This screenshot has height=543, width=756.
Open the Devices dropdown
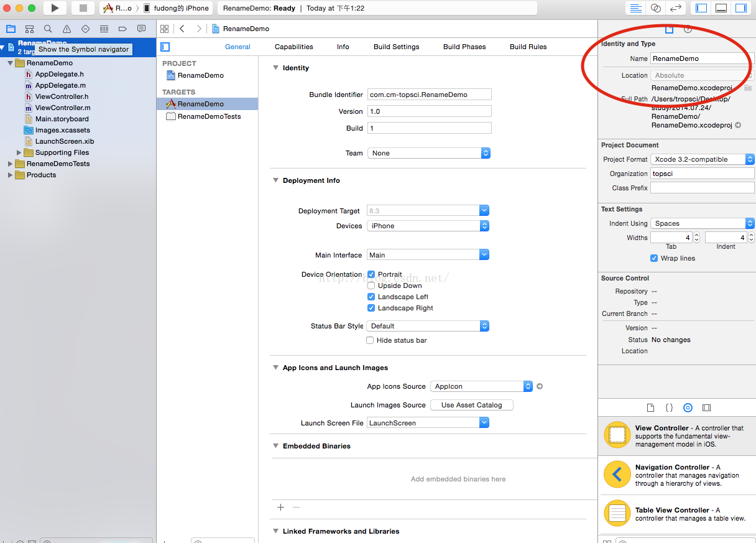click(428, 226)
